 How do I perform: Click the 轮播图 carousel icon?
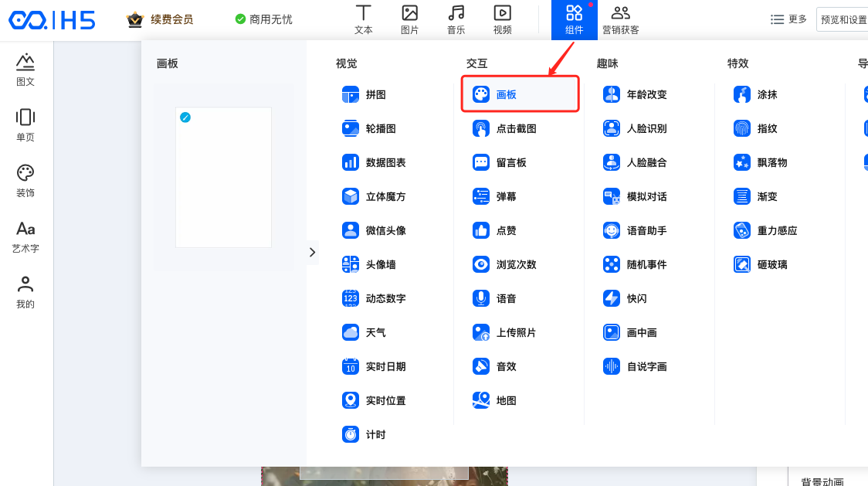point(351,128)
